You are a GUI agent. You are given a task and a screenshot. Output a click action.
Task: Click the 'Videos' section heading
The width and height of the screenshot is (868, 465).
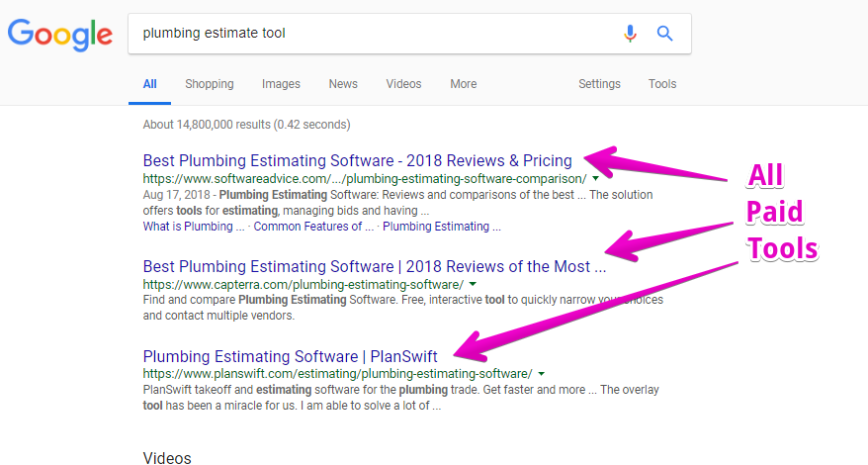click(x=167, y=458)
